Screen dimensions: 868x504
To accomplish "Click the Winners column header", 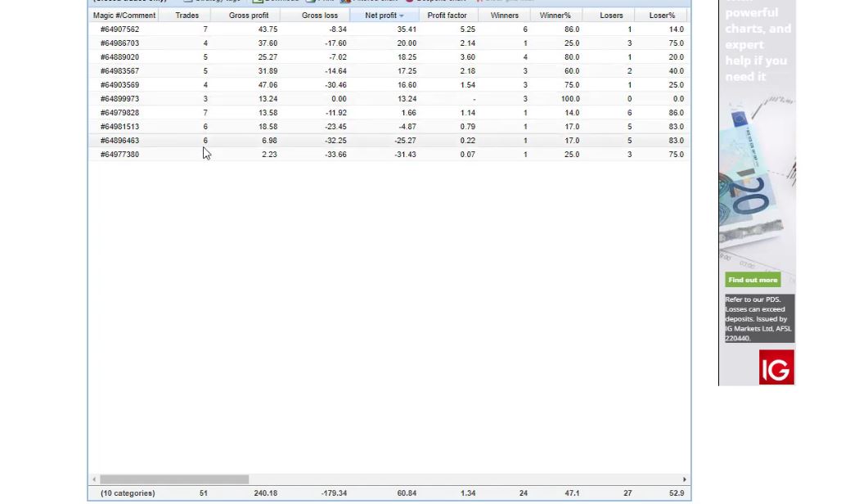I will pyautogui.click(x=504, y=16).
